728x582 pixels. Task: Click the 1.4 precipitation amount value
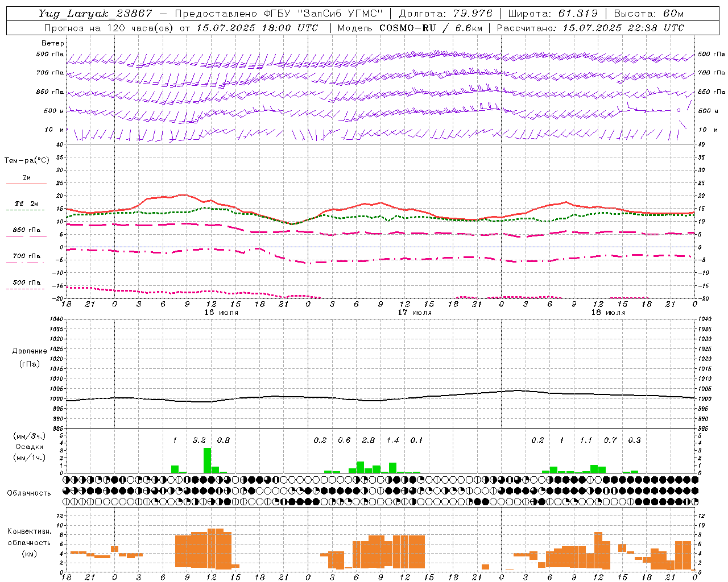point(393,440)
